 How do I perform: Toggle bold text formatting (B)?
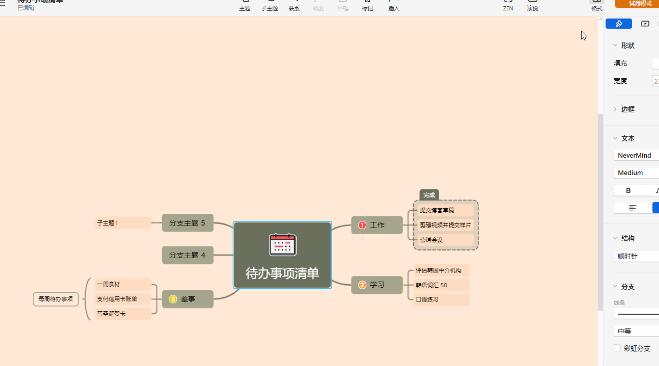628,191
